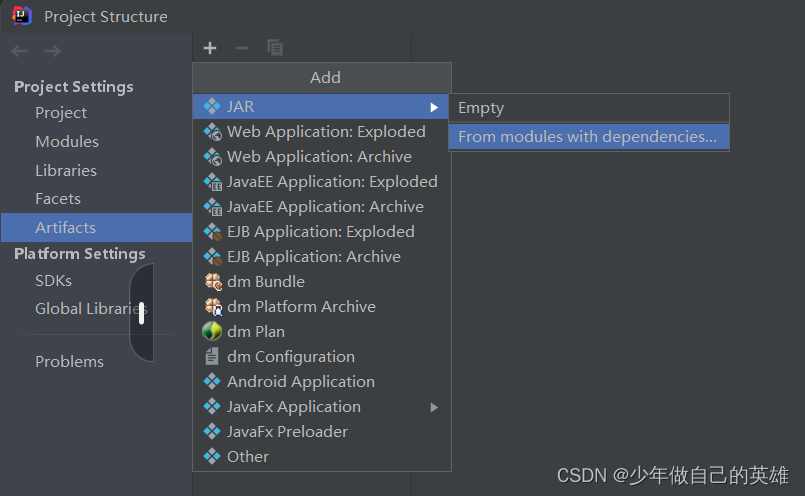Click the JavaFx Preloader icon
The height and width of the screenshot is (496, 805).
coord(212,431)
